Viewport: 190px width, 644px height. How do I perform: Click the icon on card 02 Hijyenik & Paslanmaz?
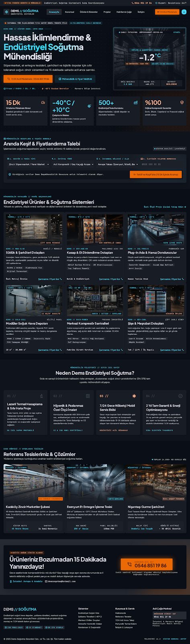coord(88,396)
